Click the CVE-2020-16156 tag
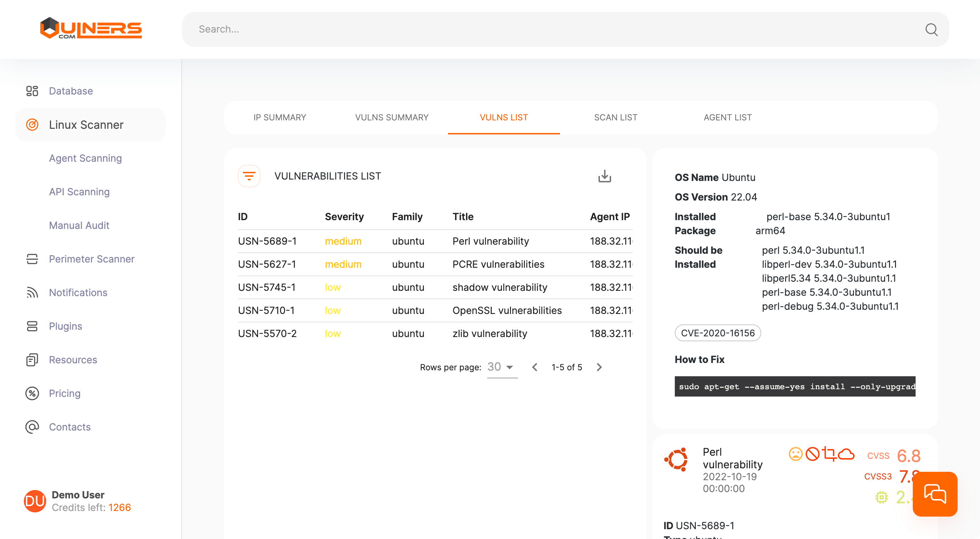 click(x=717, y=333)
